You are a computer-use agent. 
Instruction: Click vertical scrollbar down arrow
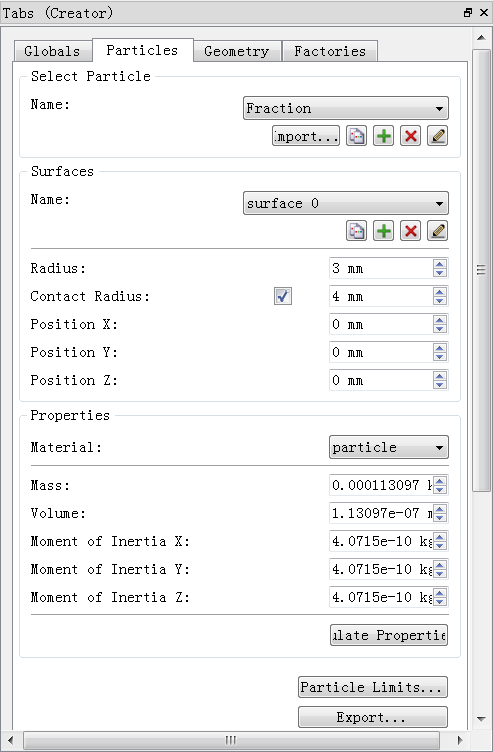coord(481,718)
